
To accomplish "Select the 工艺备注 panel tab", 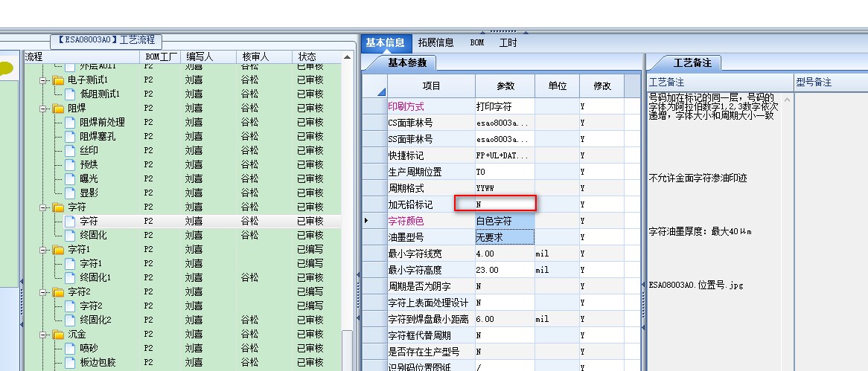I will click(692, 63).
